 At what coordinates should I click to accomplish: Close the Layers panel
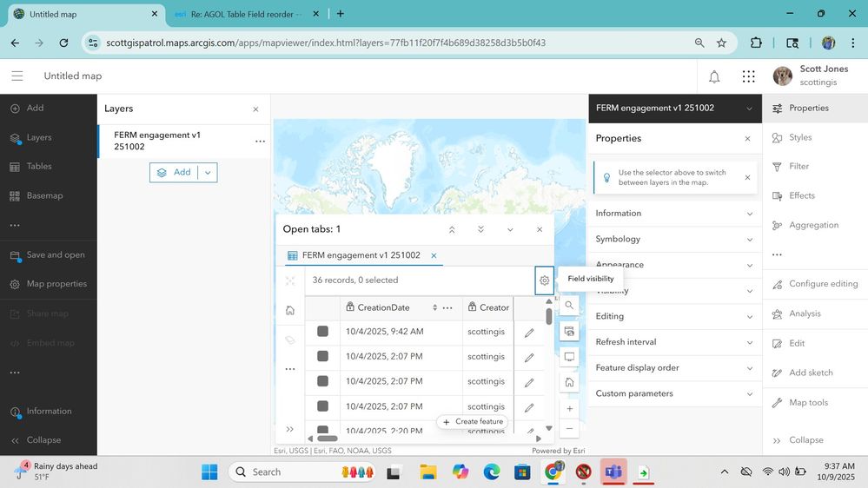(255, 109)
